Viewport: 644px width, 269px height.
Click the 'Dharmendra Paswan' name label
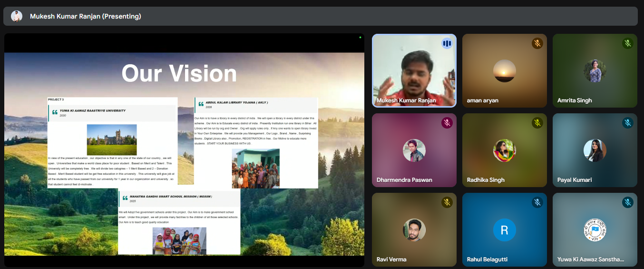pos(404,180)
